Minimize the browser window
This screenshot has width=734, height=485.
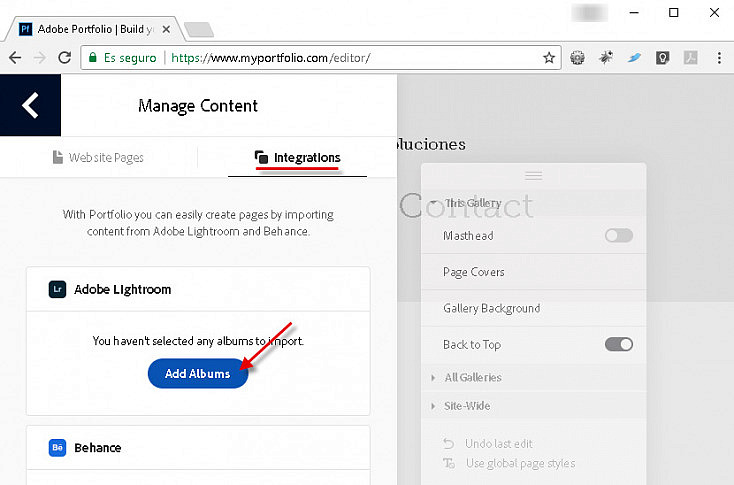[x=634, y=13]
